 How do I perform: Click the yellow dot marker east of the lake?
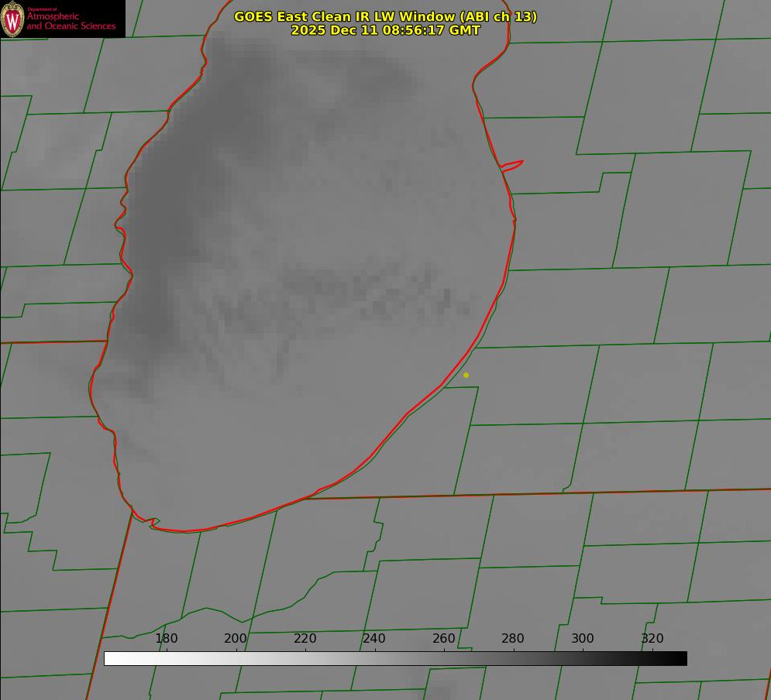(466, 375)
